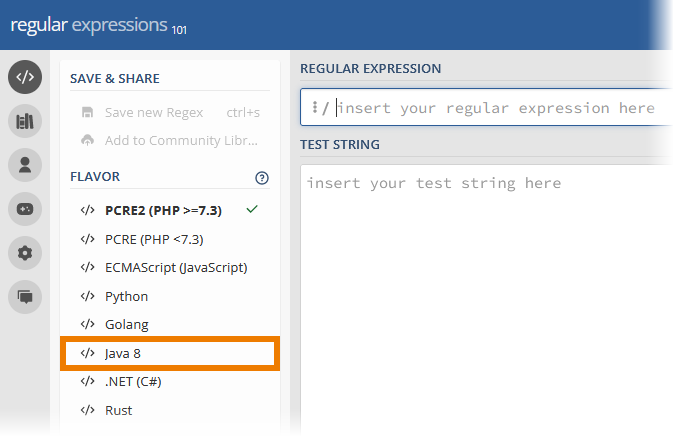Switch flavor to Rust

click(118, 410)
